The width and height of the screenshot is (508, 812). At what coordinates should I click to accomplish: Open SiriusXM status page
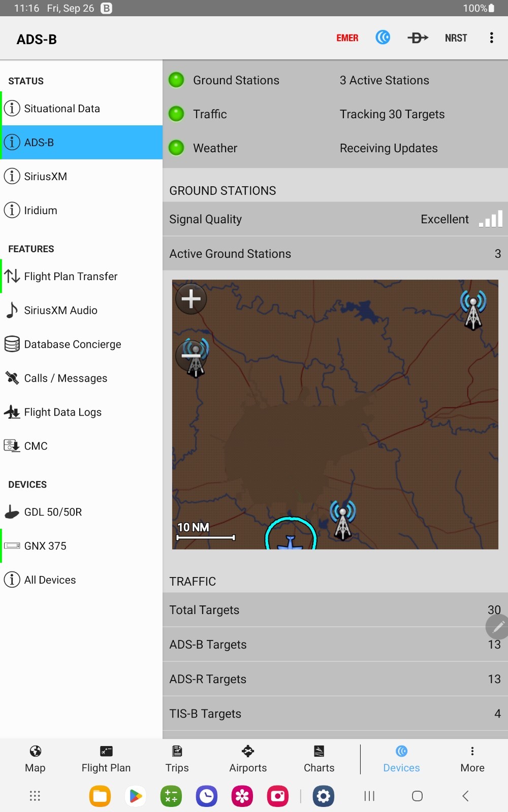click(x=81, y=177)
